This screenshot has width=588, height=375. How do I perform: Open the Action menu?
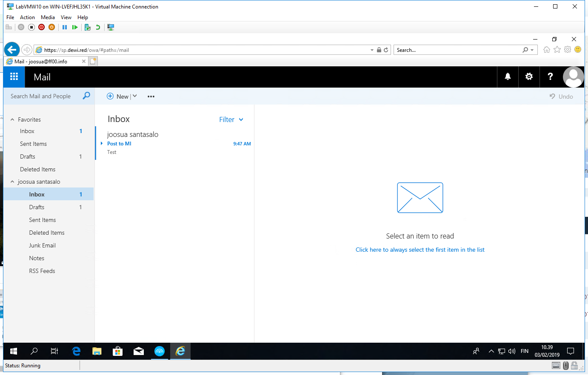[x=27, y=17]
